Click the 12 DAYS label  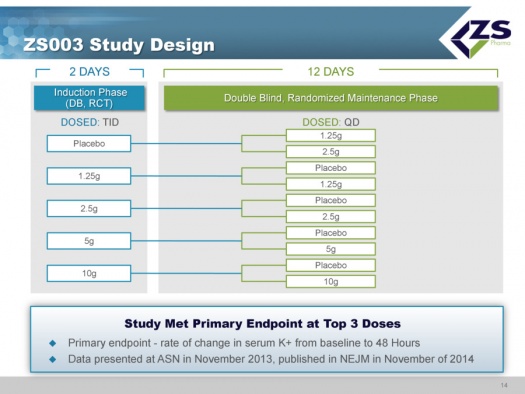coord(331,72)
